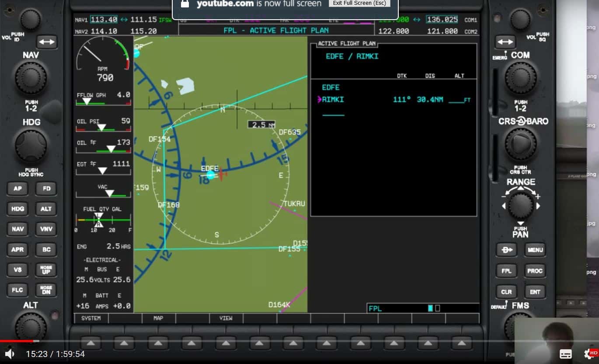Open YouTube settings gear
599x364 pixels.
(x=589, y=354)
